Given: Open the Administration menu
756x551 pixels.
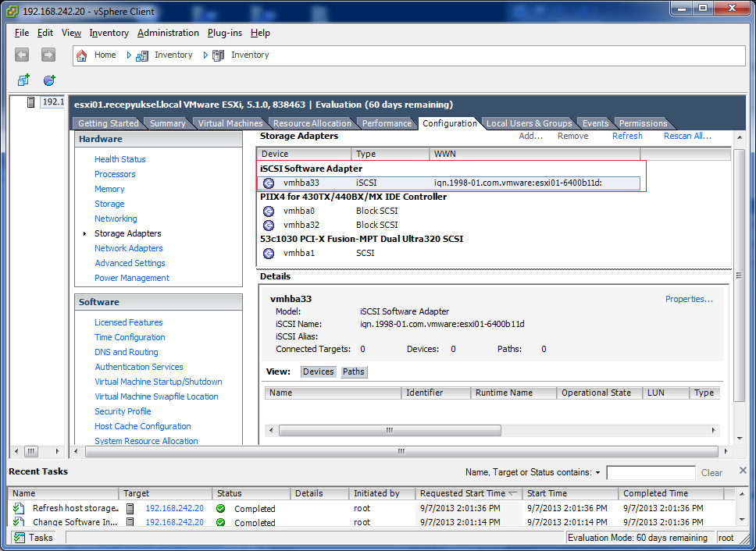Looking at the screenshot, I should click(x=168, y=33).
